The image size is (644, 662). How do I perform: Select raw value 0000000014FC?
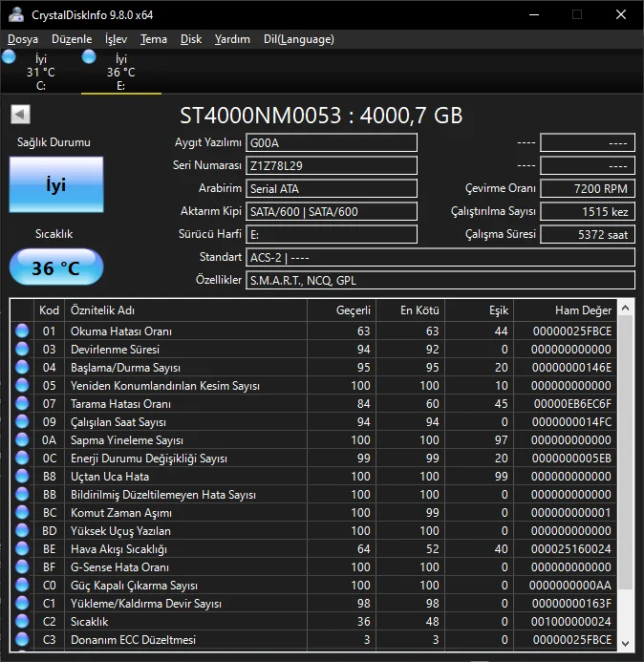(x=571, y=422)
